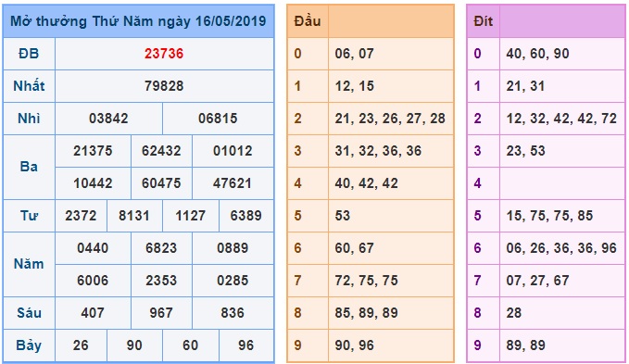Select fifth prize number 6823
The image size is (629, 364).
tap(161, 248)
